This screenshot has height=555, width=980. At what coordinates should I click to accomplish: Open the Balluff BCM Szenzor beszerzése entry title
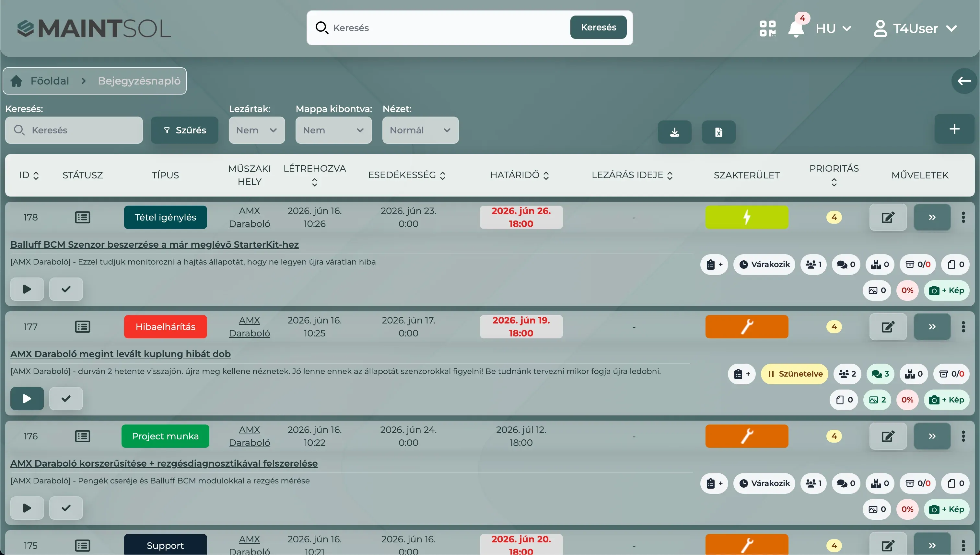155,245
